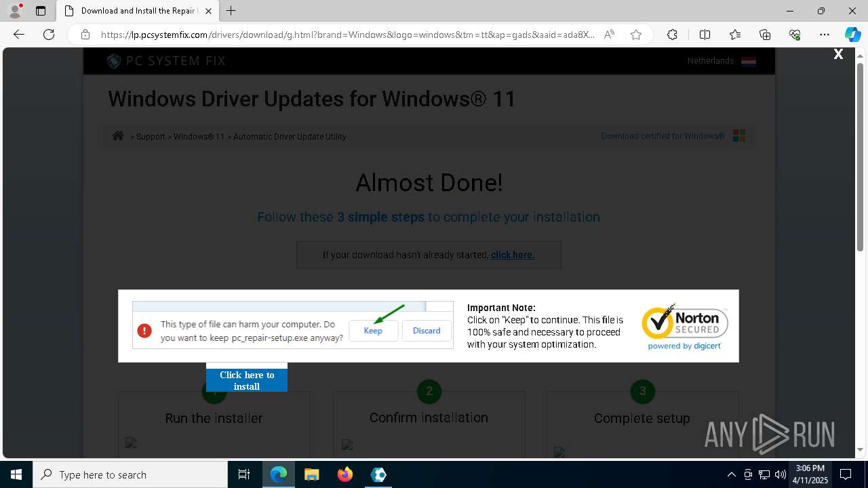Add this page to favorites
The width and height of the screenshot is (868, 488).
pos(636,35)
